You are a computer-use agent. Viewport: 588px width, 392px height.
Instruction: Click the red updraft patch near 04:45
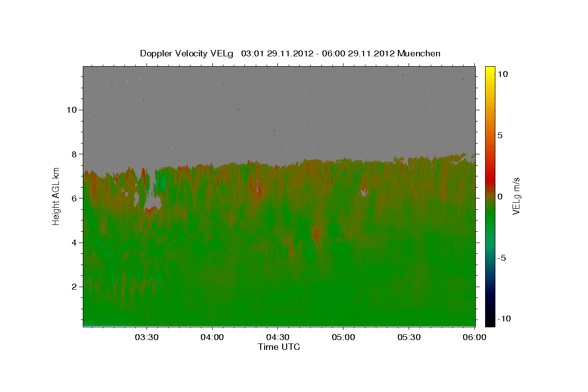[316, 235]
